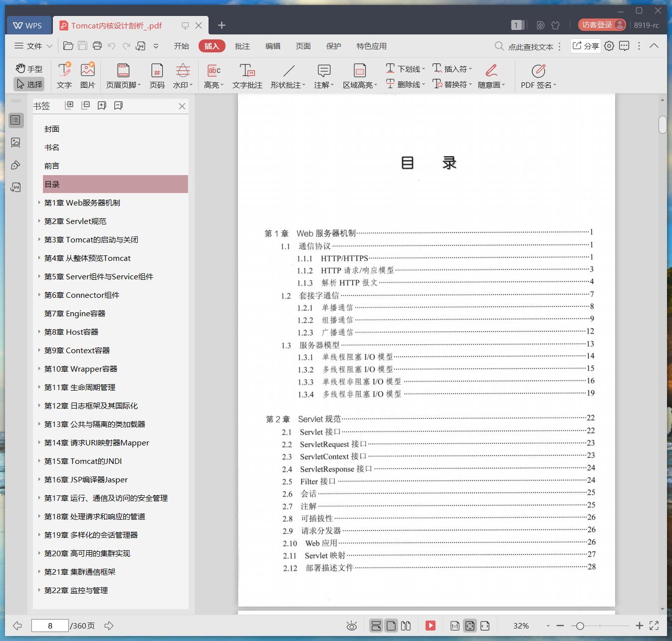The image size is (672, 641).
Task: Switch to two-page view
Action: [406, 626]
